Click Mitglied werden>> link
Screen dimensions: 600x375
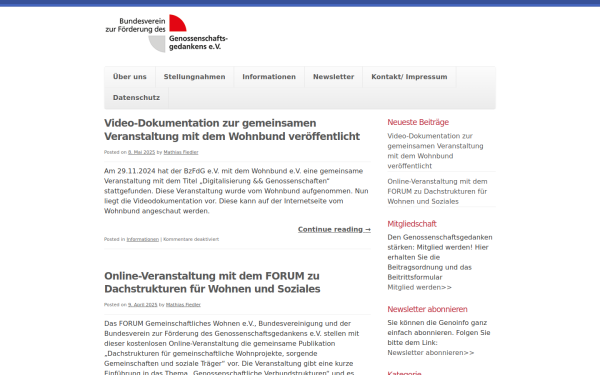point(419,287)
